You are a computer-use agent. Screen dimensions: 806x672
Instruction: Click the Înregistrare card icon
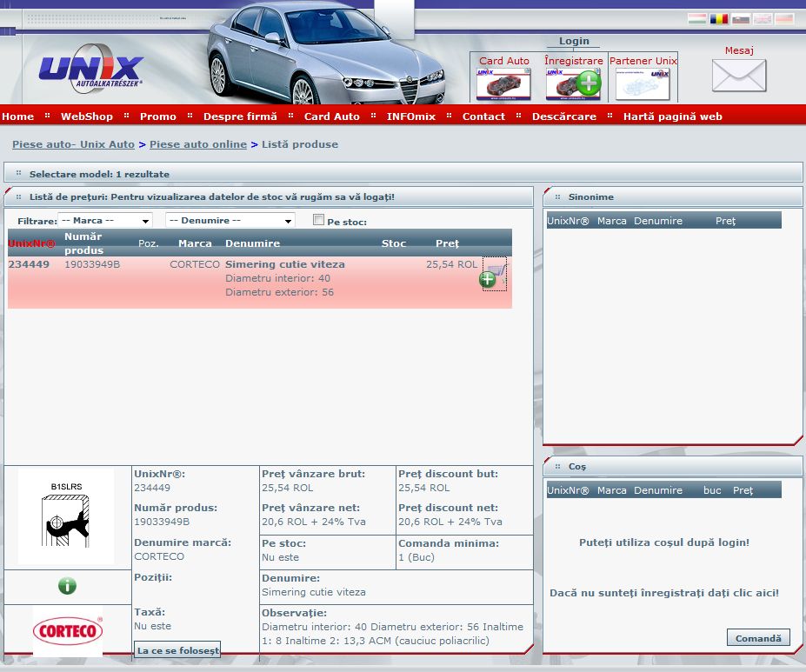pyautogui.click(x=573, y=83)
